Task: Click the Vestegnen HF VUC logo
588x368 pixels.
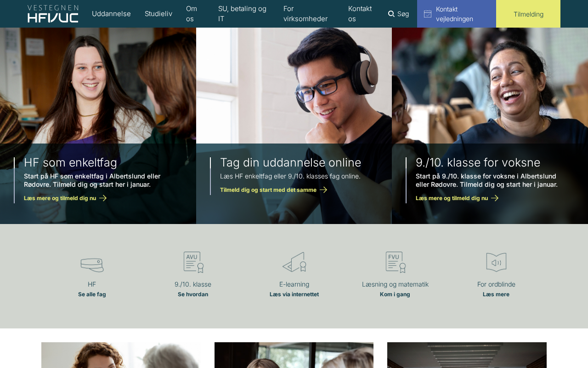Action: coord(53,14)
